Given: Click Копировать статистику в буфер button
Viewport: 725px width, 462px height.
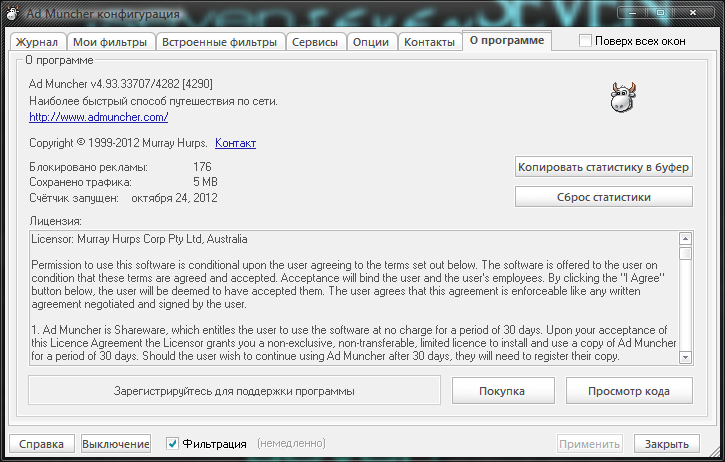Looking at the screenshot, I should pos(603,167).
